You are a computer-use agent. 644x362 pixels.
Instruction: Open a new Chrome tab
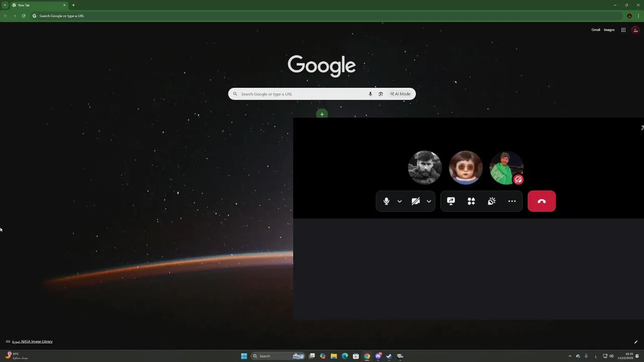click(x=73, y=5)
